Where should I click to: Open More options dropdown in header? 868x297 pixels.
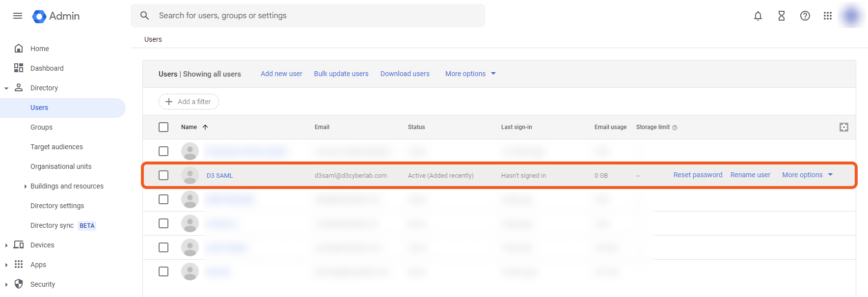point(470,74)
